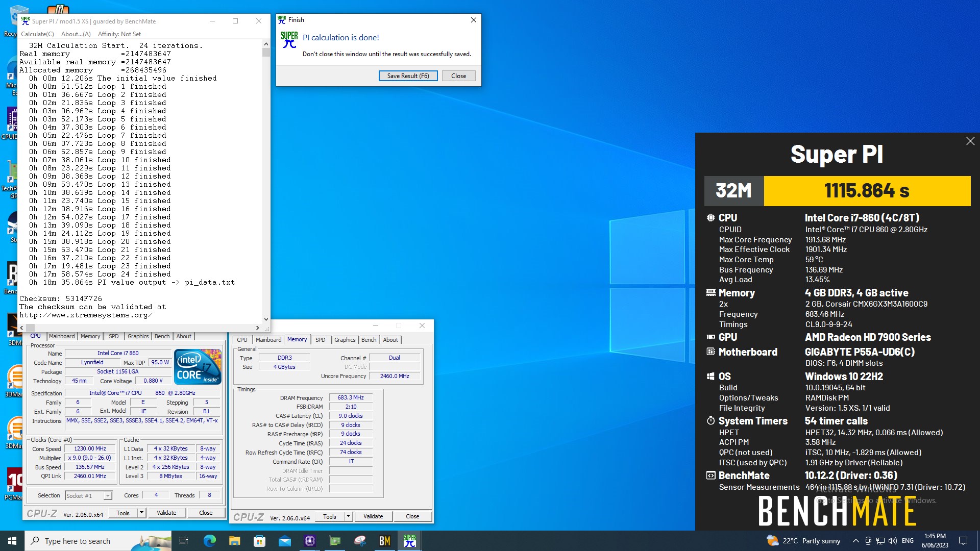Open the weather widget showing 22°C
Image resolution: width=980 pixels, height=551 pixels.
803,541
